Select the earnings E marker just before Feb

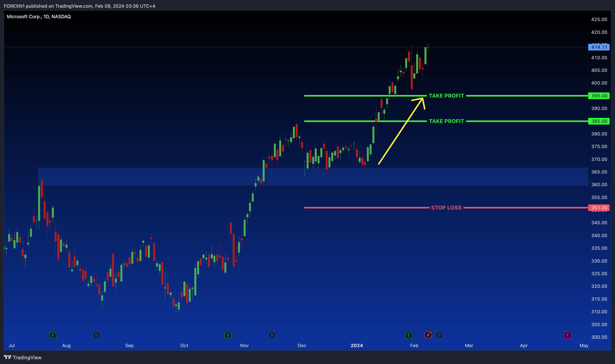(x=409, y=335)
